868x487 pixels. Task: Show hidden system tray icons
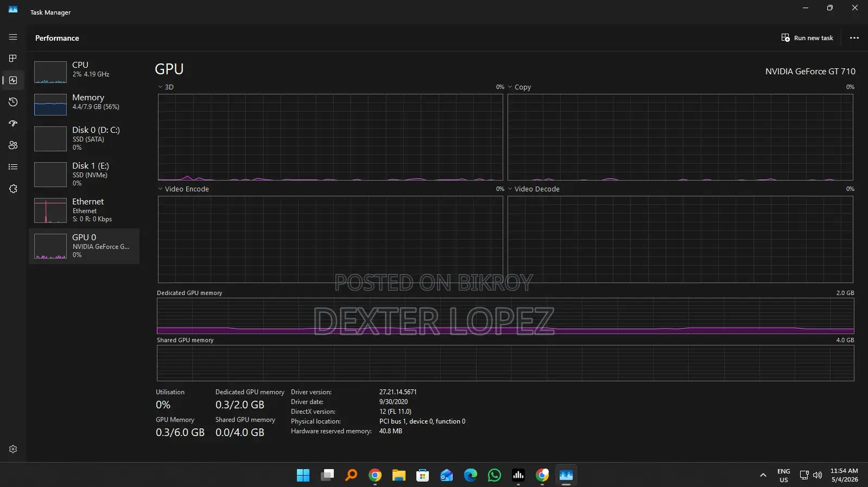pos(763,476)
